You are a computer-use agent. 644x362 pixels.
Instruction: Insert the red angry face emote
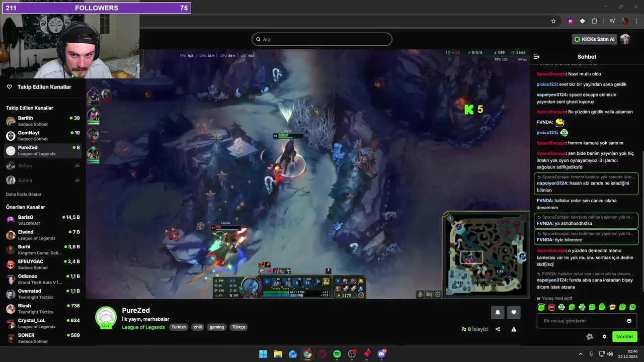tap(551, 307)
